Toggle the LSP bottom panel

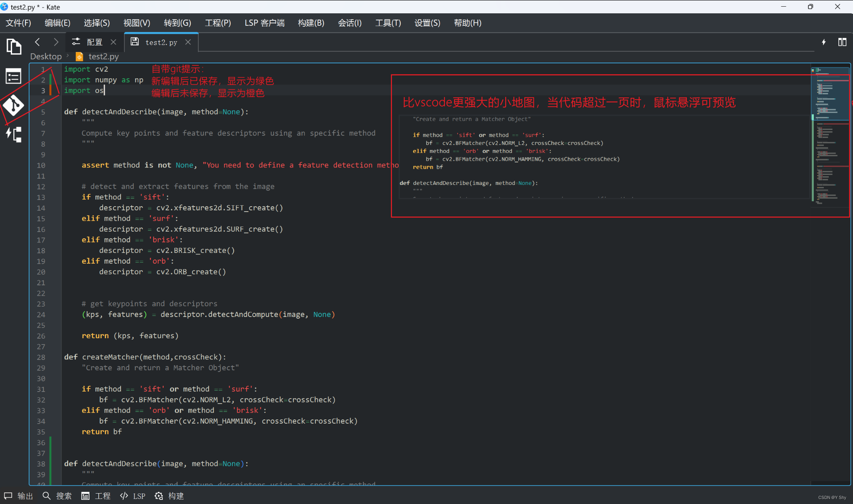133,496
